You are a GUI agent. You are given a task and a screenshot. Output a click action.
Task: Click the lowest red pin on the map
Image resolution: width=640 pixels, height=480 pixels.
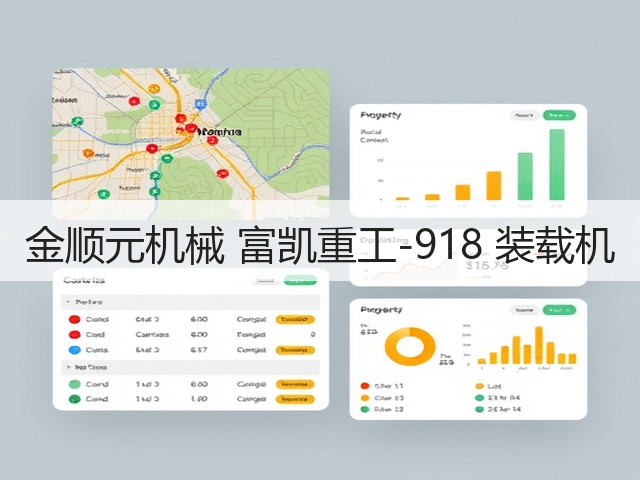(x=222, y=173)
